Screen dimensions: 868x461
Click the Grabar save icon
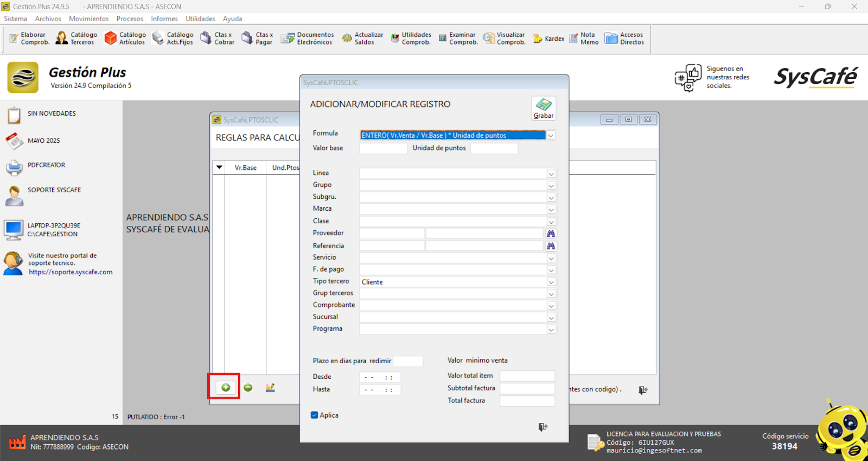point(544,105)
